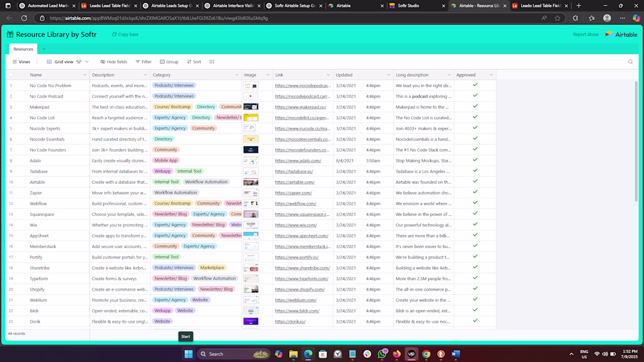Click the favorites collection icon in browser toolbar
This screenshot has height=362, width=644.
(x=591, y=18)
